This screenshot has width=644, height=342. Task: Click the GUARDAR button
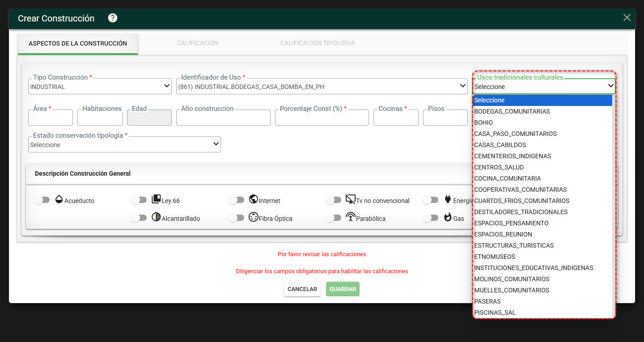coord(343,289)
